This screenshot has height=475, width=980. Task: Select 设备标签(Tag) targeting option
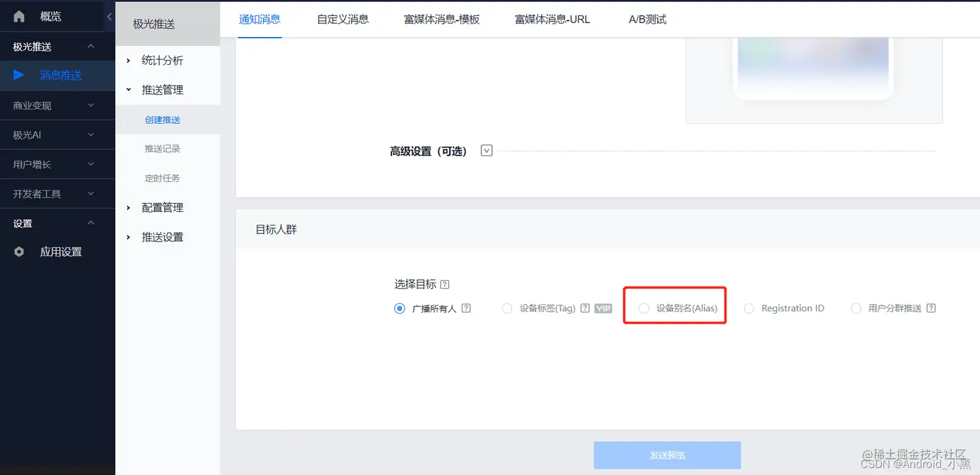[507, 308]
